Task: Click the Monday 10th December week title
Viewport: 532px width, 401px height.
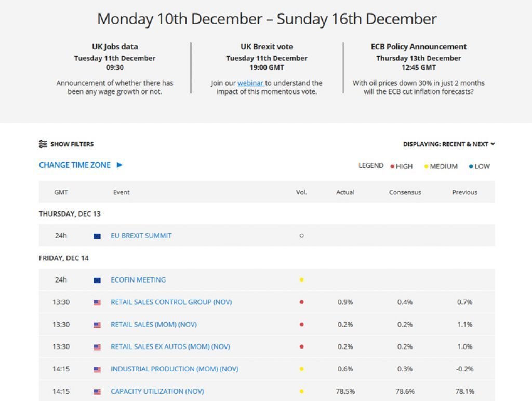Action: coord(267,19)
